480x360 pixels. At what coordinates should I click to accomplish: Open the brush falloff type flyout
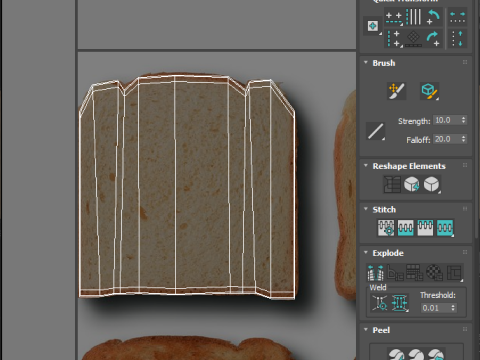pyautogui.click(x=376, y=131)
